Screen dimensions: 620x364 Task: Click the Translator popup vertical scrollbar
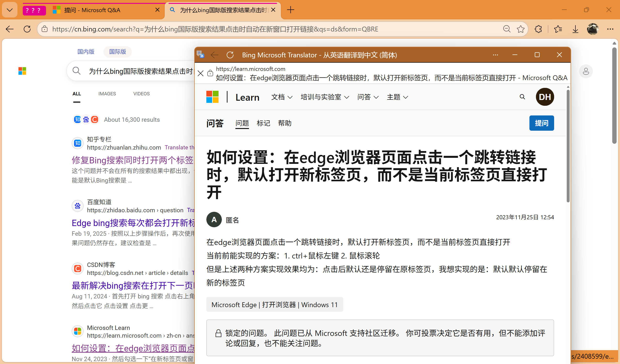568,146
